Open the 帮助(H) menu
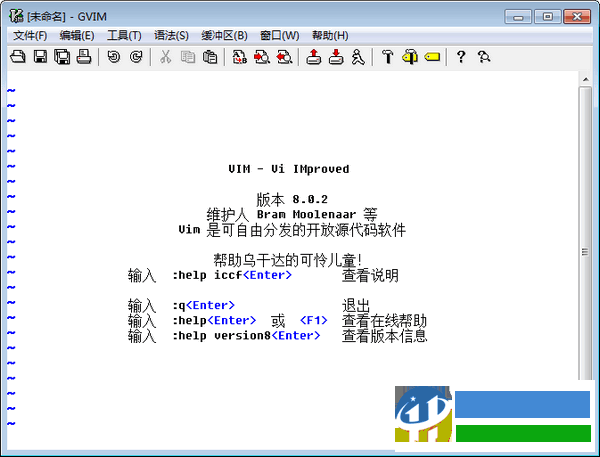Viewport: 600px width, 457px height. coord(330,36)
